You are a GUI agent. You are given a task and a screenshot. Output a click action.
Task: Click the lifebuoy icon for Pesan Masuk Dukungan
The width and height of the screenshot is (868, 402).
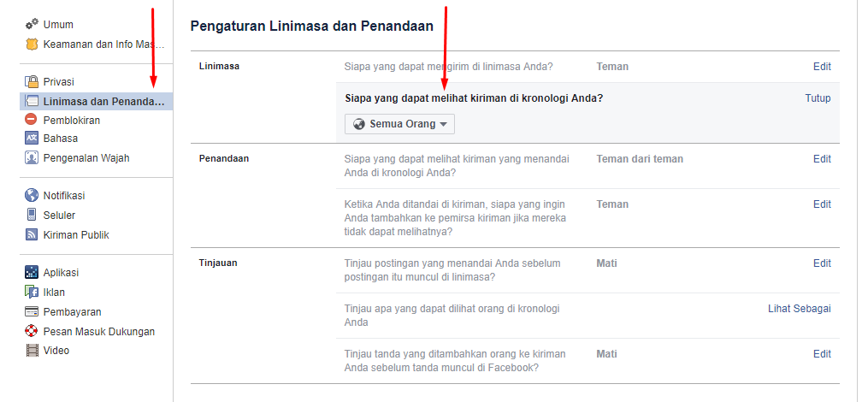(32, 332)
